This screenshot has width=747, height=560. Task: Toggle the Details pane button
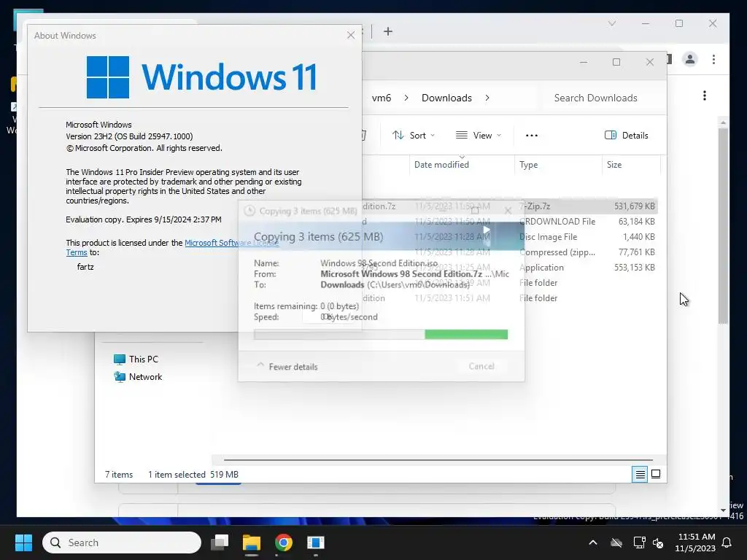626,135
